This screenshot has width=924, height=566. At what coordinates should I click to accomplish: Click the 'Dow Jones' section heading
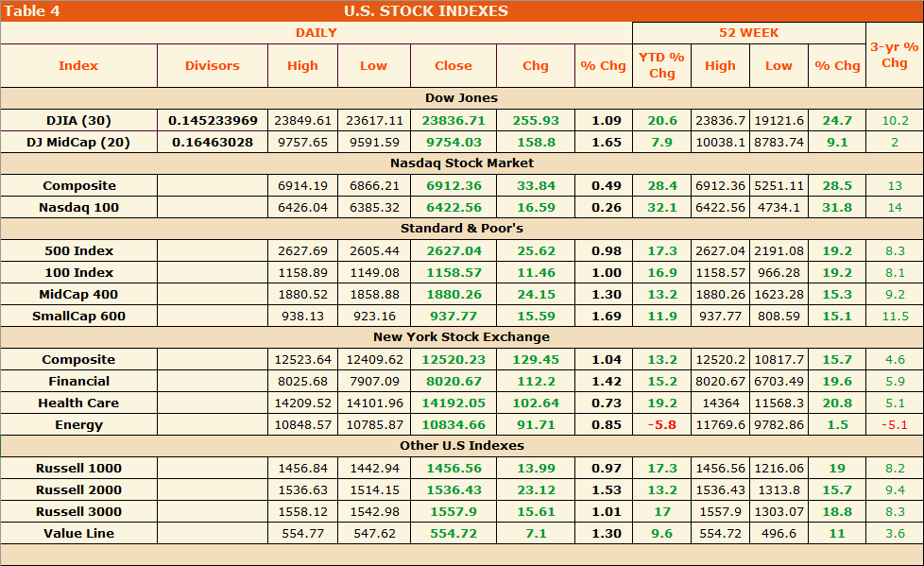coord(461,98)
